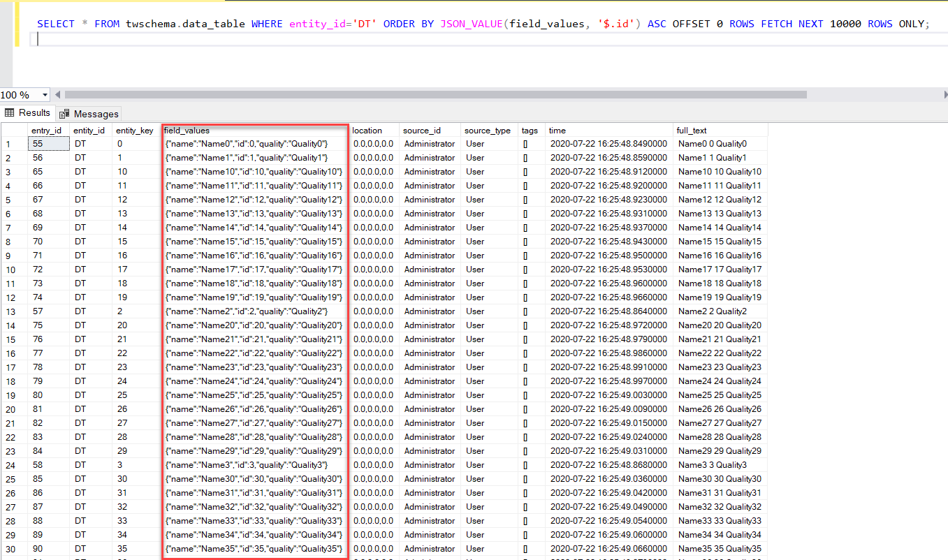This screenshot has height=560, width=948.
Task: Select the row header numbered 13
Action: point(14,311)
